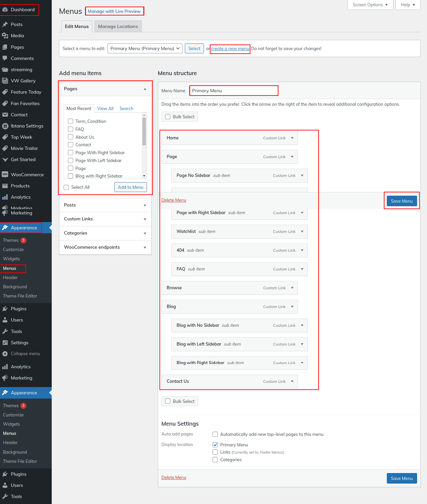Click the Products icon in sidebar
Image resolution: width=427 pixels, height=504 pixels.
pyautogui.click(x=5, y=186)
